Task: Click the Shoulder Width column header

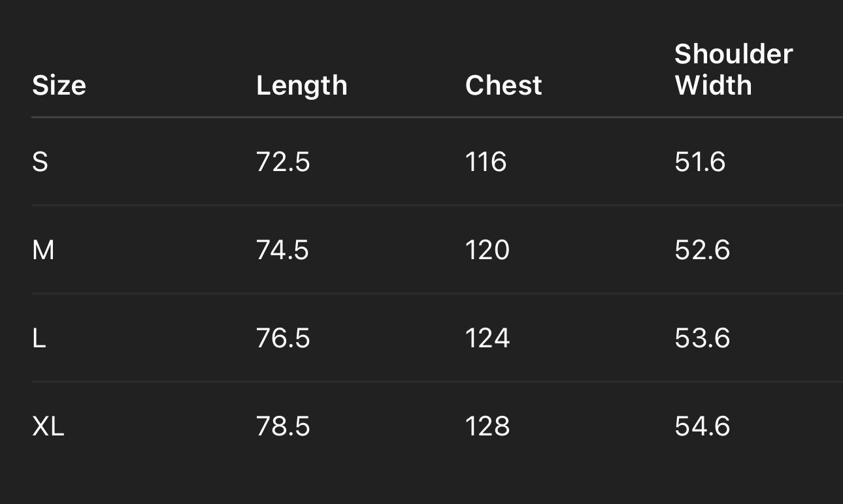Action: coord(733,70)
